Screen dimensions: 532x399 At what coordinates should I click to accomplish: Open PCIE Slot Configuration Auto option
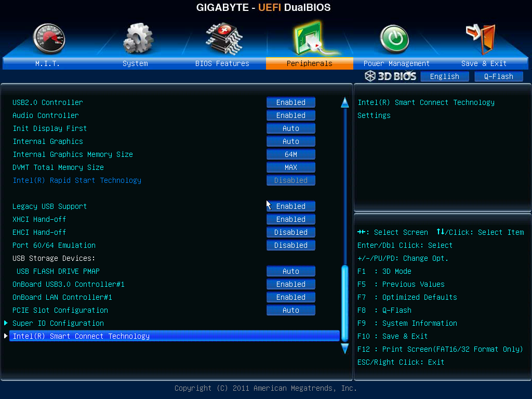tap(291, 310)
